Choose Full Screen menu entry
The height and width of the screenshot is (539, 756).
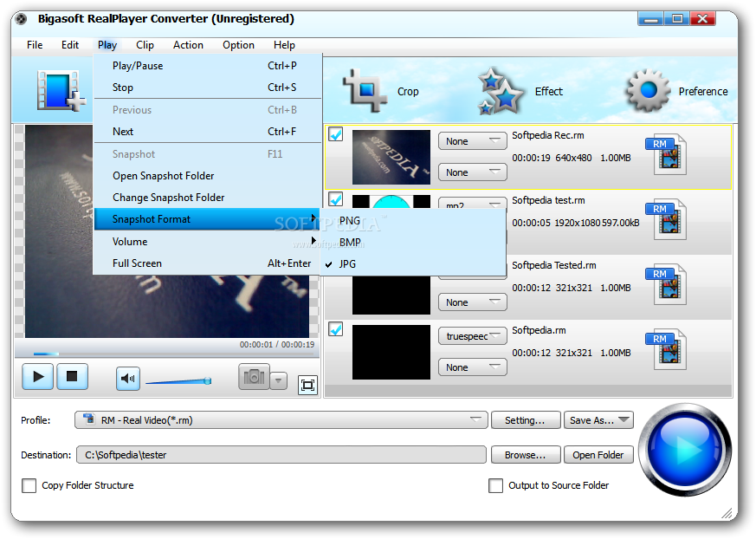[x=207, y=263]
